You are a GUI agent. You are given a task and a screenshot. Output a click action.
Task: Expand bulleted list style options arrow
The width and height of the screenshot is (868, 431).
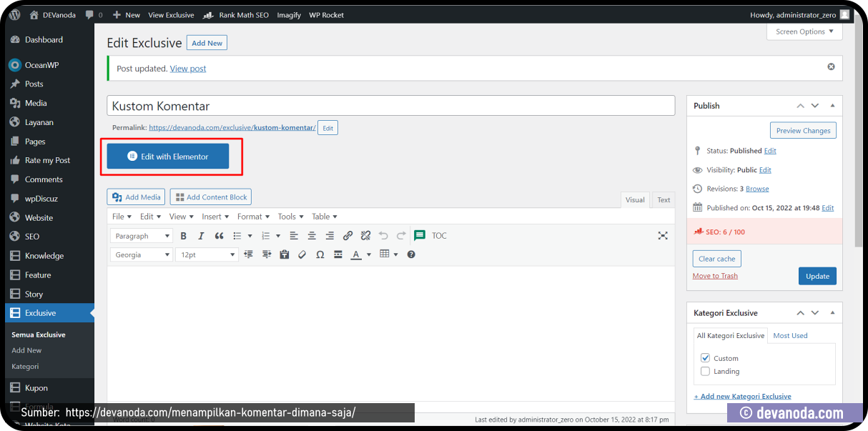(x=250, y=236)
